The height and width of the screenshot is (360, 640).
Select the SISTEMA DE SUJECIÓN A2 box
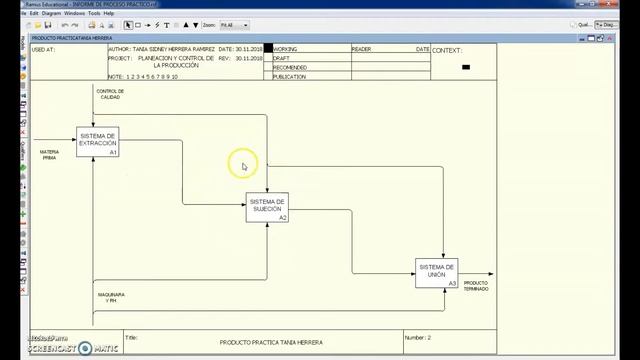[x=267, y=207]
